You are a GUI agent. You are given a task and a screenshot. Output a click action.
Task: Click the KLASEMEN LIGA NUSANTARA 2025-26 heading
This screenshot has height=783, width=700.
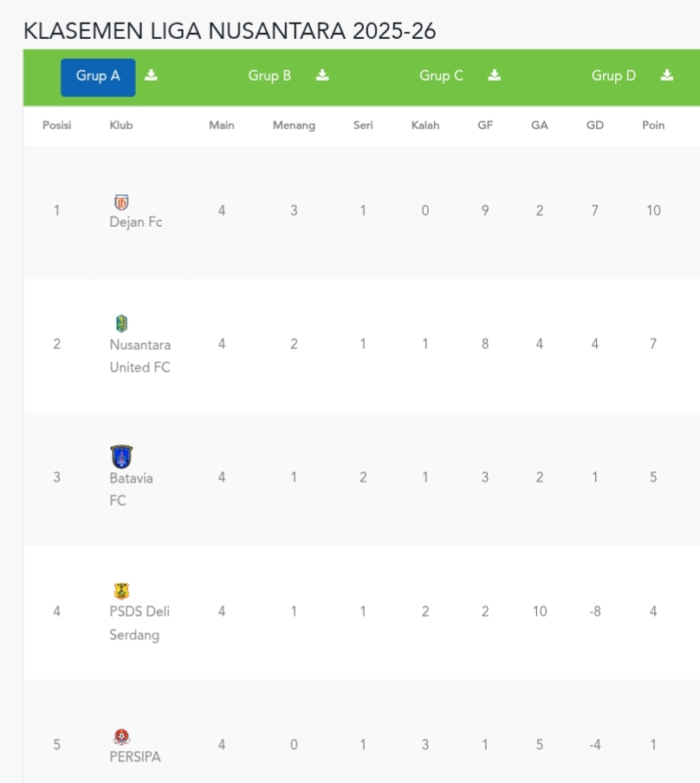(x=230, y=31)
